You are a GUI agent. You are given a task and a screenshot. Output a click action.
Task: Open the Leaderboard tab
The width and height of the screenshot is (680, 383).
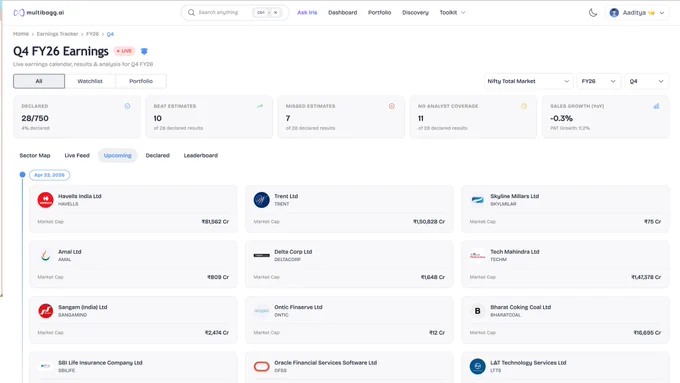coord(201,155)
